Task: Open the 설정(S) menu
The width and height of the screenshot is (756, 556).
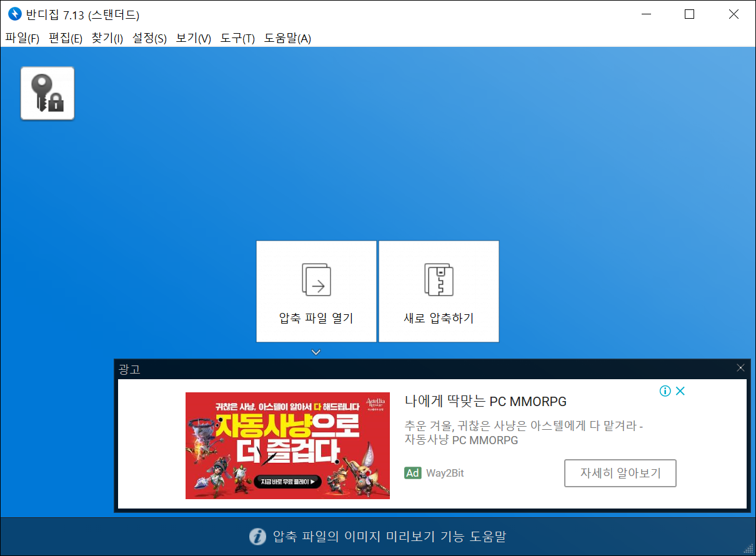Action: pyautogui.click(x=149, y=38)
